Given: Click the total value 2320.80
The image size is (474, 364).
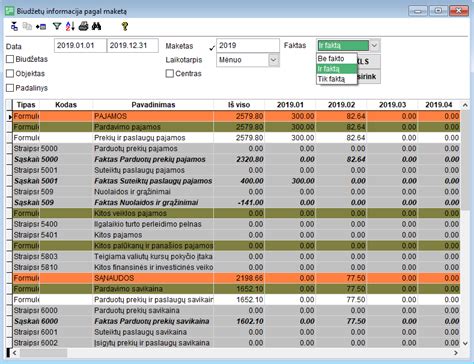Looking at the screenshot, I should (x=250, y=159).
